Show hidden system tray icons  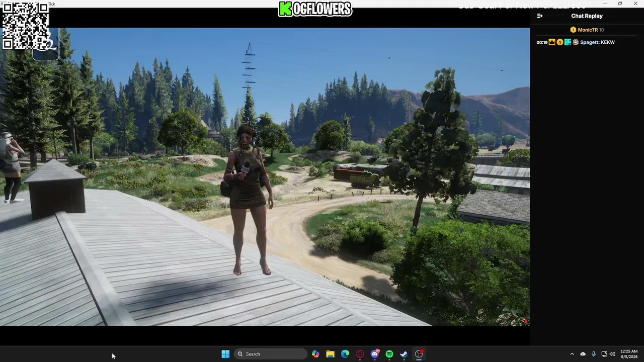coord(572,354)
